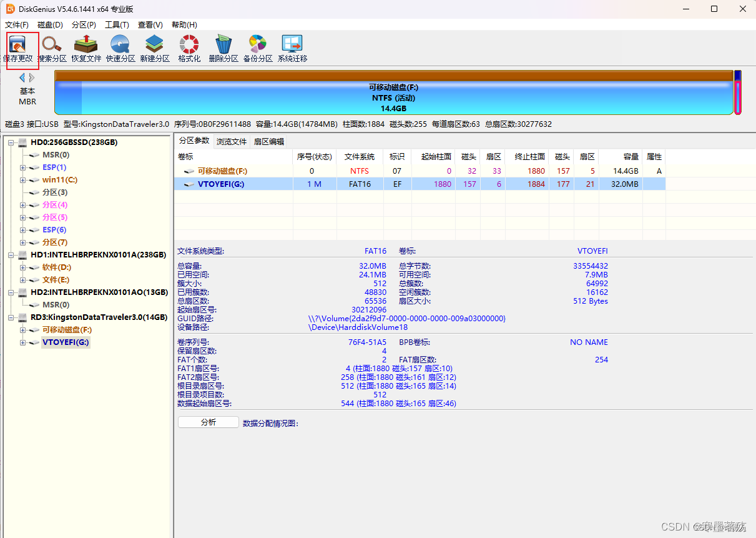Click the HD0 disk icon in tree

22,142
